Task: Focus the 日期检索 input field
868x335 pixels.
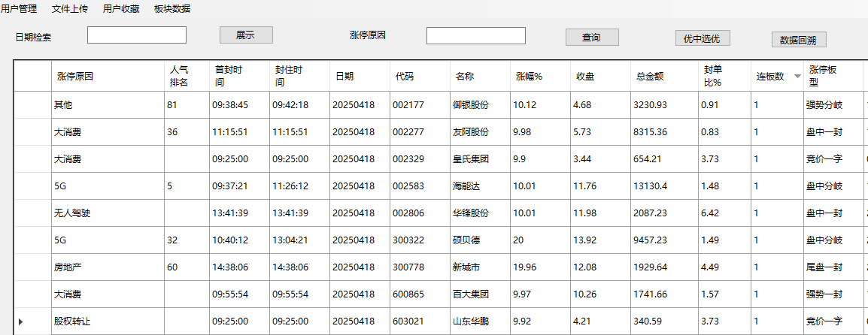Action: [137, 35]
